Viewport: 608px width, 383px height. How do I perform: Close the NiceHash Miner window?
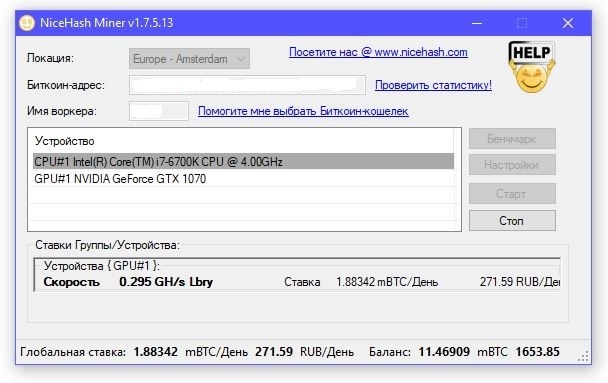(x=568, y=23)
